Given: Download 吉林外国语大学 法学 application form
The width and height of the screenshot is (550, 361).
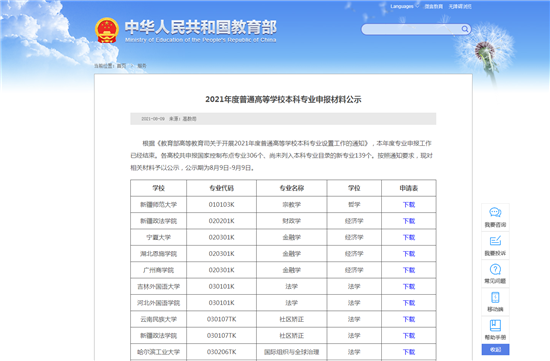Looking at the screenshot, I should tap(409, 287).
